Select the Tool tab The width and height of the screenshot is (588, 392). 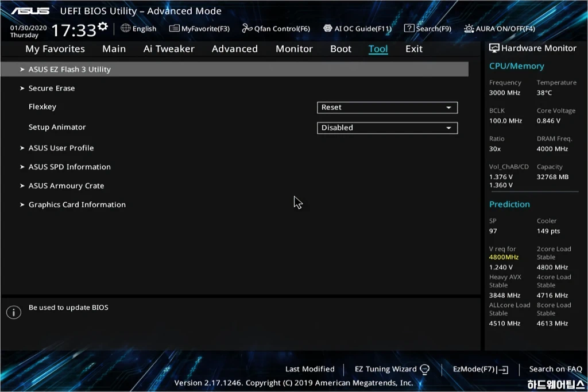[378, 49]
